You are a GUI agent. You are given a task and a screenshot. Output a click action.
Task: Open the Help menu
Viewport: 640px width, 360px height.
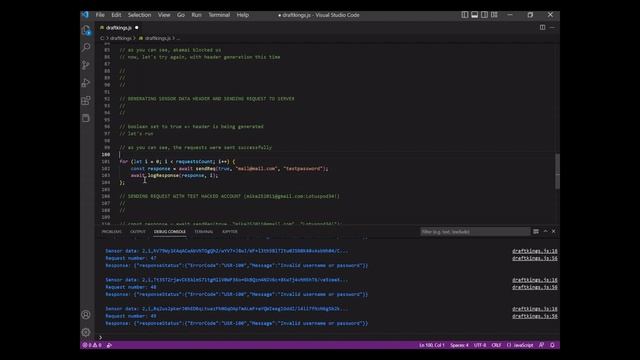pos(242,15)
